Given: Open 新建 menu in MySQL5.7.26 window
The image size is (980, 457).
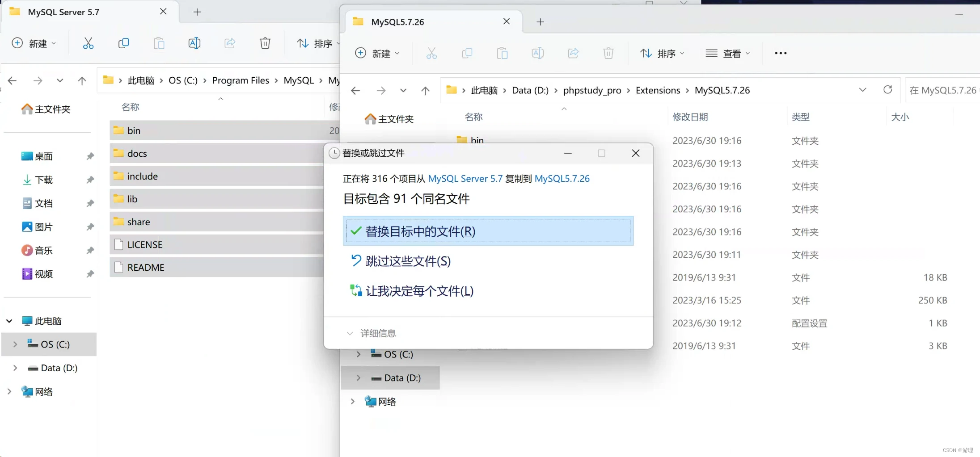Looking at the screenshot, I should click(x=377, y=53).
